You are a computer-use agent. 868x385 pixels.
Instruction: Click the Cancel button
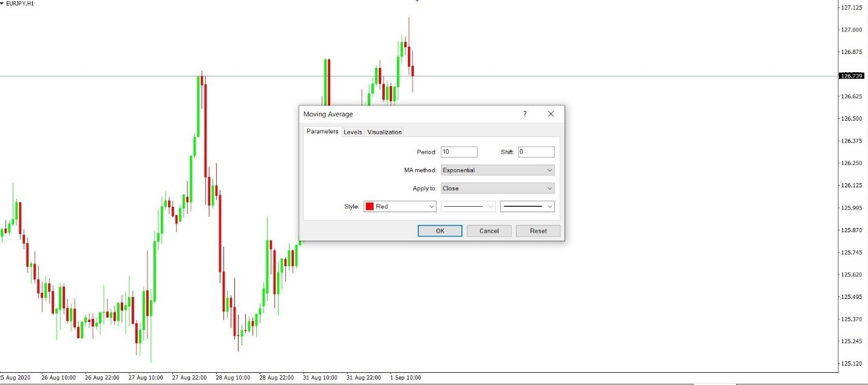coord(489,231)
